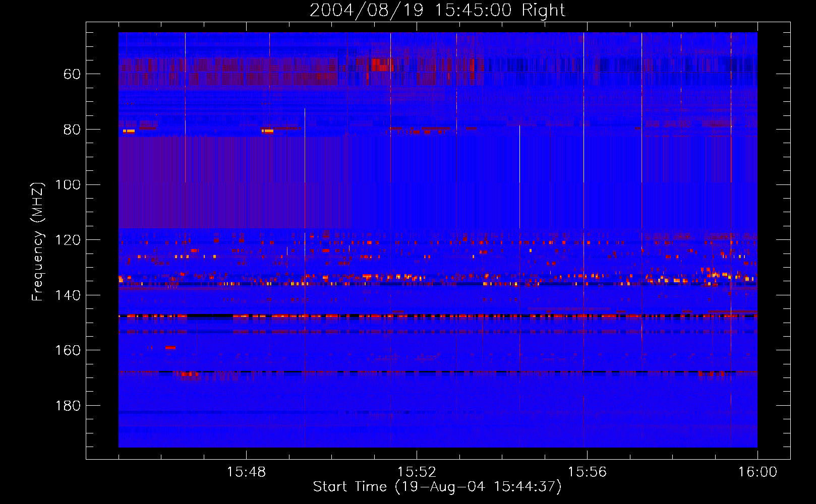
Task: Click the 15:52 time tick label
Action: pyautogui.click(x=417, y=472)
